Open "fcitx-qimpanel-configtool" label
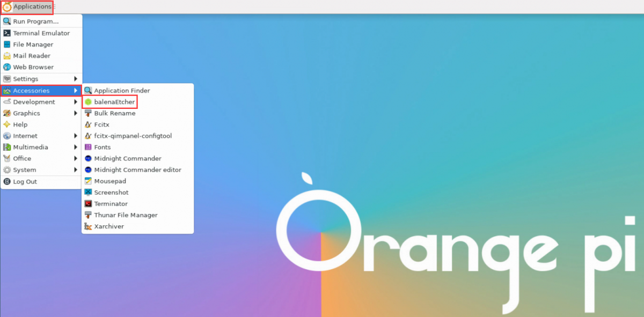The width and height of the screenshot is (644, 317). click(133, 136)
